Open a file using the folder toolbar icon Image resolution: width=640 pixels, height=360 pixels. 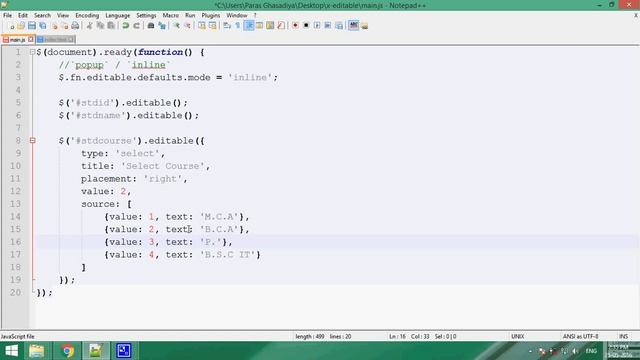point(21,26)
